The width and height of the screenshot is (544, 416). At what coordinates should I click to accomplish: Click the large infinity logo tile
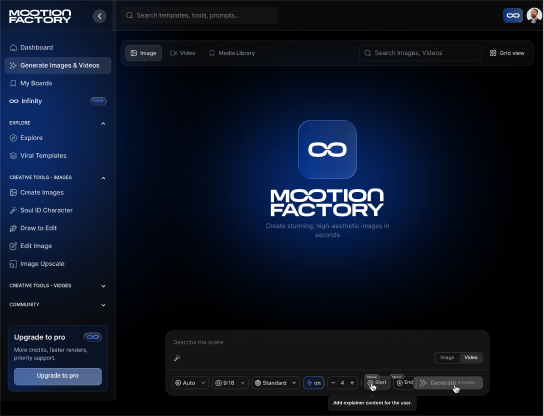pyautogui.click(x=327, y=150)
